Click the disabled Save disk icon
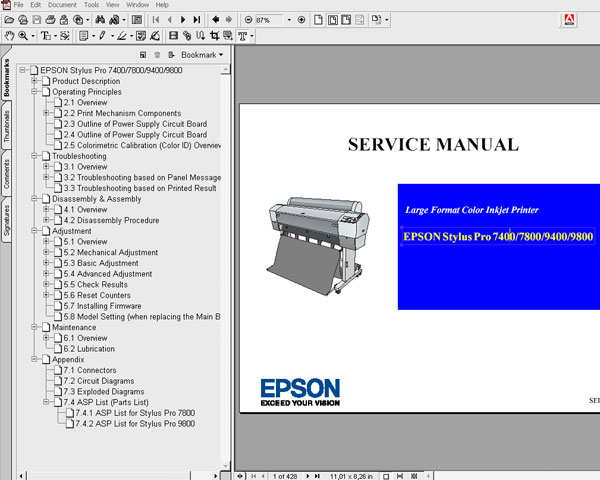Viewport: 600px width, 480px height. 37,20
